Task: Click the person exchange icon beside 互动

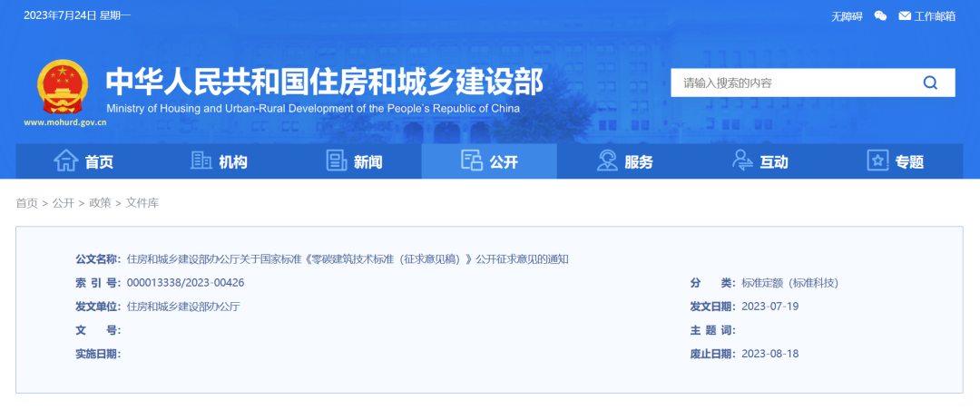Action: pyautogui.click(x=742, y=161)
